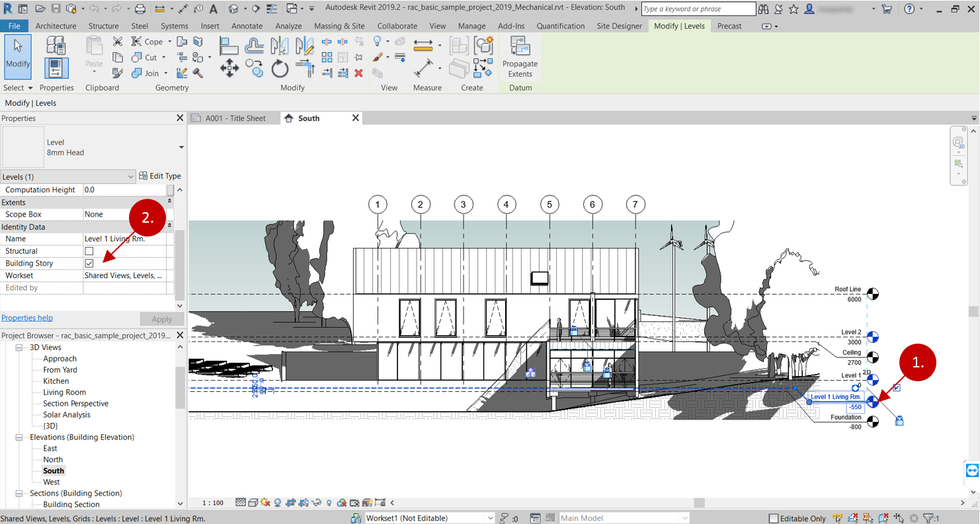Open the Annotate ribbon tab
The height and width of the screenshot is (524, 980).
[247, 26]
